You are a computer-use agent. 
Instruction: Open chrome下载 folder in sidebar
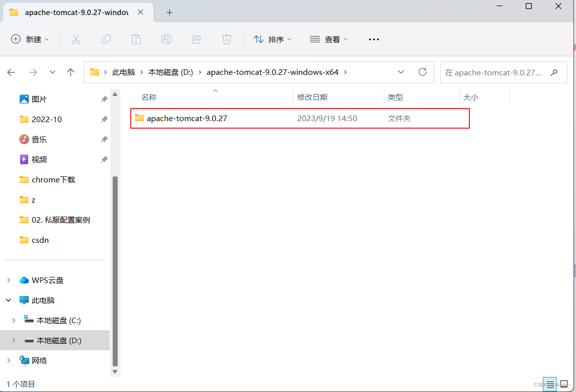tap(53, 179)
